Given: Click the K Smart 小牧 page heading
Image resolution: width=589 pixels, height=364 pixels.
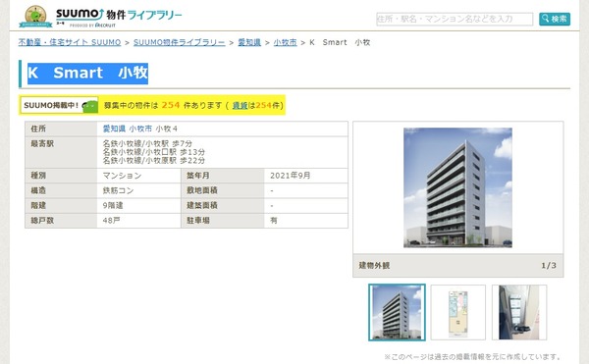Looking at the screenshot, I should click(88, 73).
